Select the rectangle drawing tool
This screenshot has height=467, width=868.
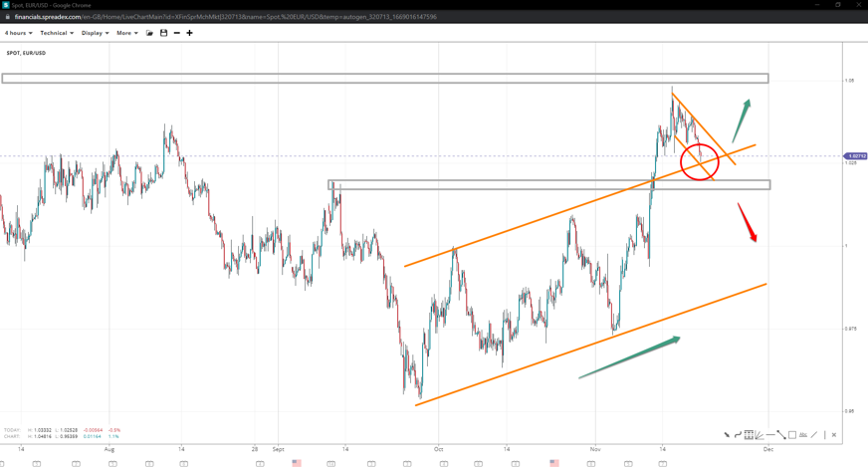pos(792,435)
